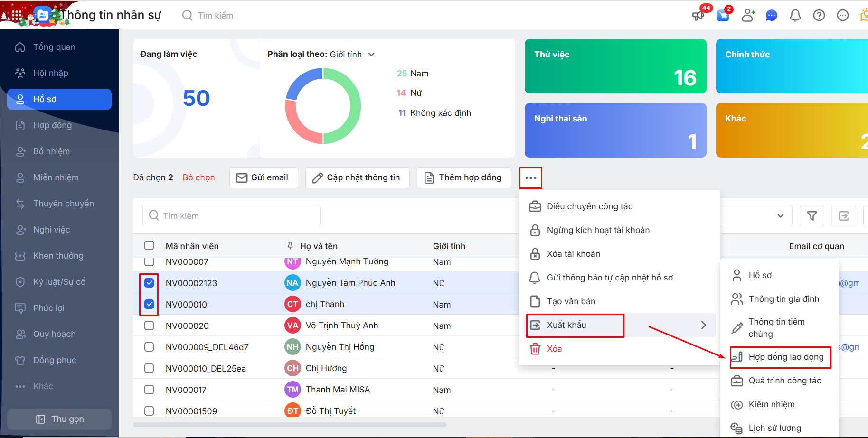The height and width of the screenshot is (438, 868).
Task: Open the blue chat messenger icon
Action: click(771, 16)
